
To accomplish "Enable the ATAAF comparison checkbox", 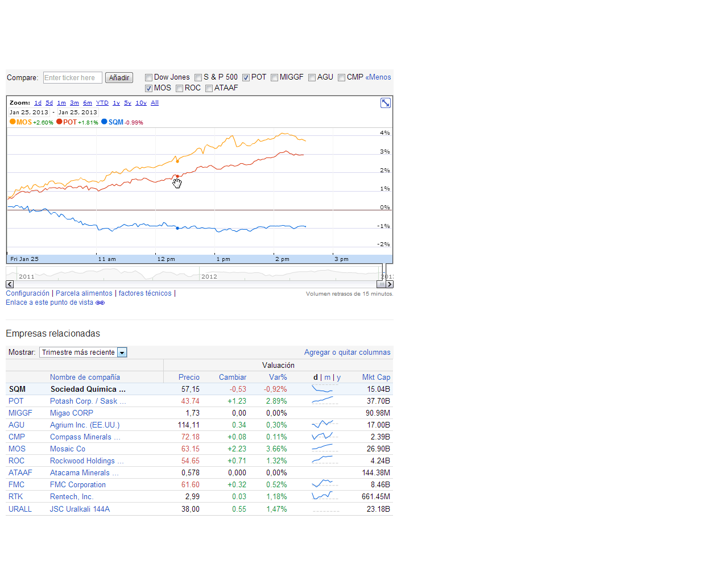I will (x=209, y=89).
